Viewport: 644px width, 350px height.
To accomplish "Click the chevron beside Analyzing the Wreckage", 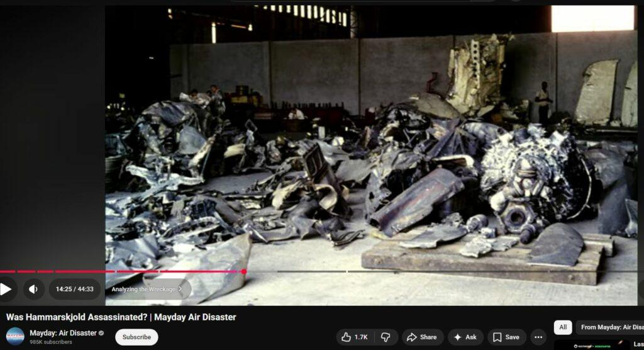I will [180, 289].
